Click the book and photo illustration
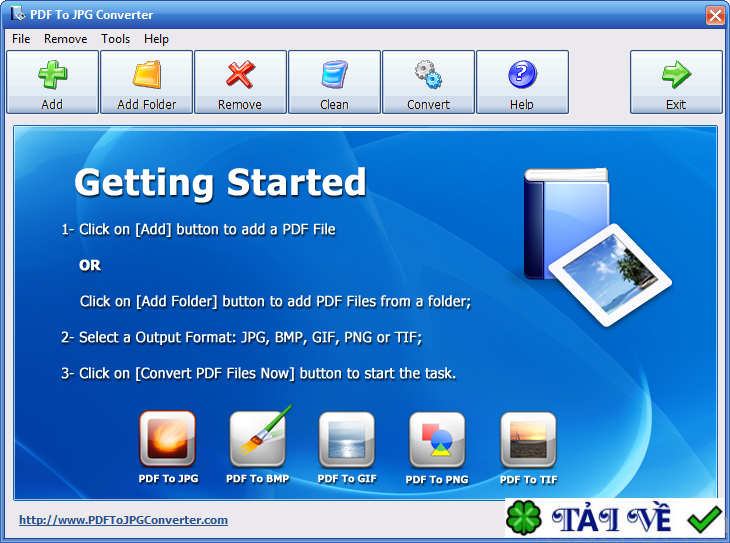The image size is (730, 543). click(597, 246)
